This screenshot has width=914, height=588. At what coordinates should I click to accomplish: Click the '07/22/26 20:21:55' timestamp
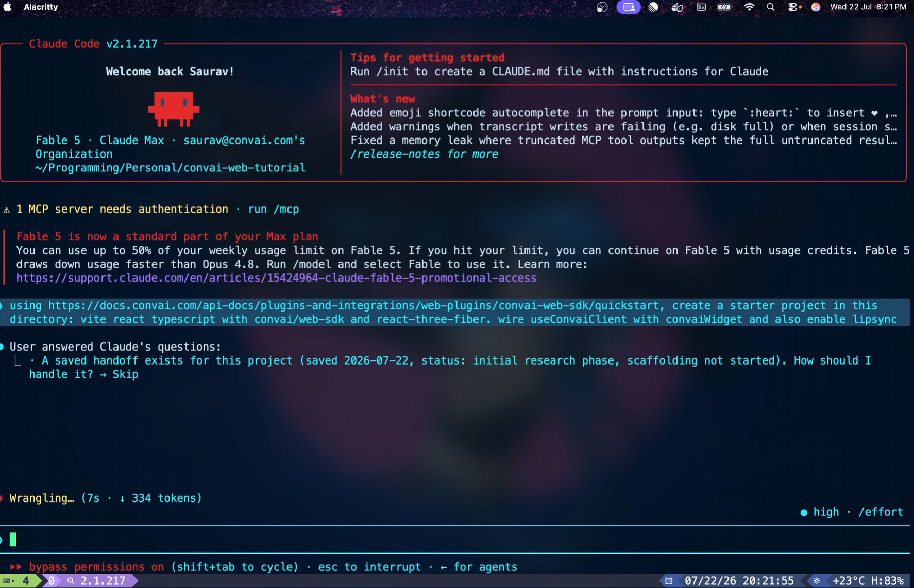click(739, 581)
